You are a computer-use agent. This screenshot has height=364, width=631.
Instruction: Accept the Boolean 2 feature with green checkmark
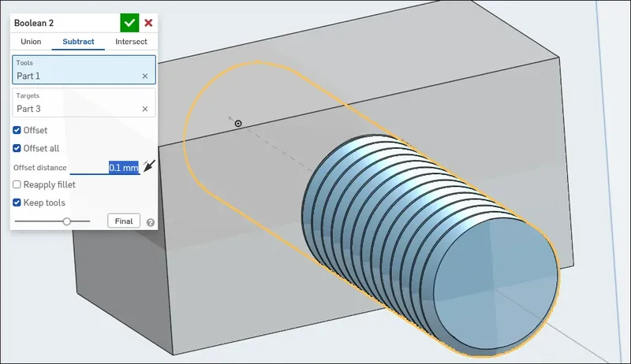(x=129, y=23)
